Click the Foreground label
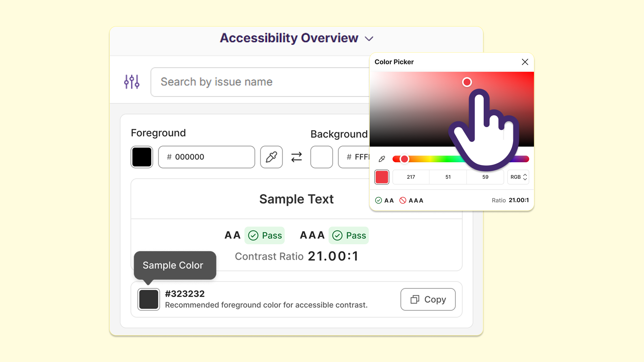Image resolution: width=644 pixels, height=362 pixels. (x=158, y=133)
